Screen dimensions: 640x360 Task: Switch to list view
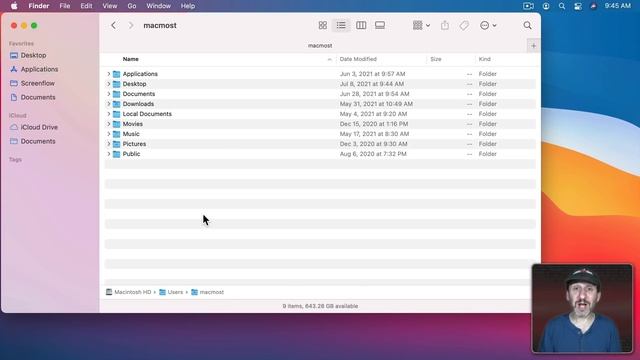341,25
